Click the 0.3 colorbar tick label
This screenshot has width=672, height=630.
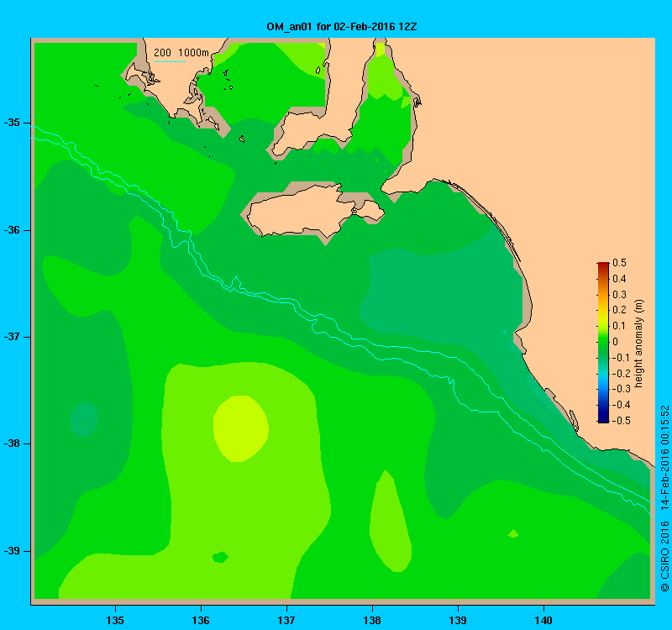tap(619, 295)
